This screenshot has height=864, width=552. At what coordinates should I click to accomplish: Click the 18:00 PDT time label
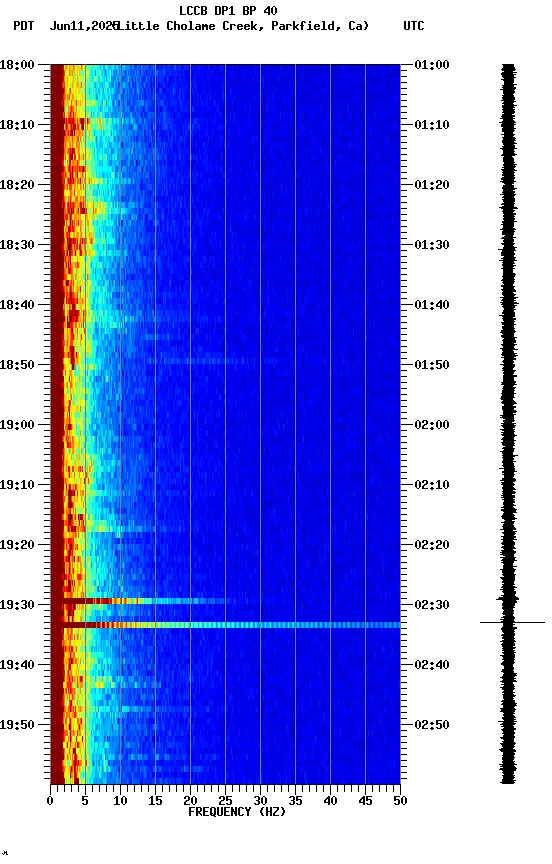17,65
